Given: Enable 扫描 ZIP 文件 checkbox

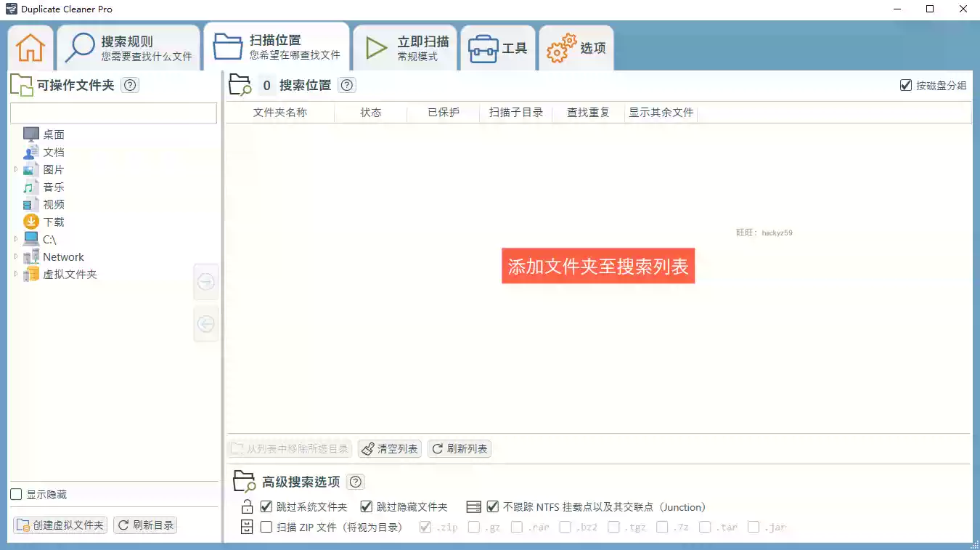Looking at the screenshot, I should coord(266,527).
